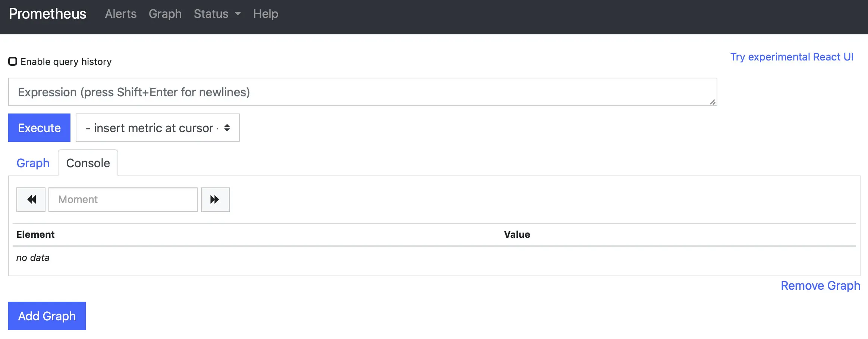Open the Help navigation item
Viewport: 868px width, 339px height.
265,14
